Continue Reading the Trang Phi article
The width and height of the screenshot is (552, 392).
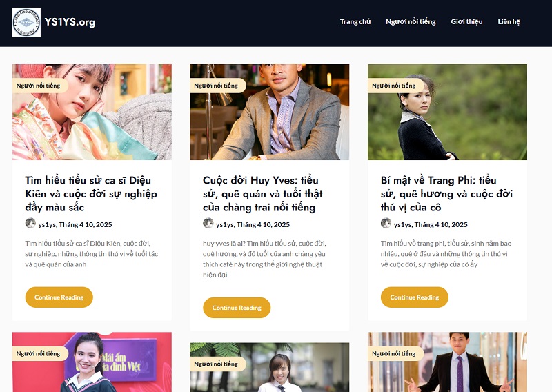(415, 297)
